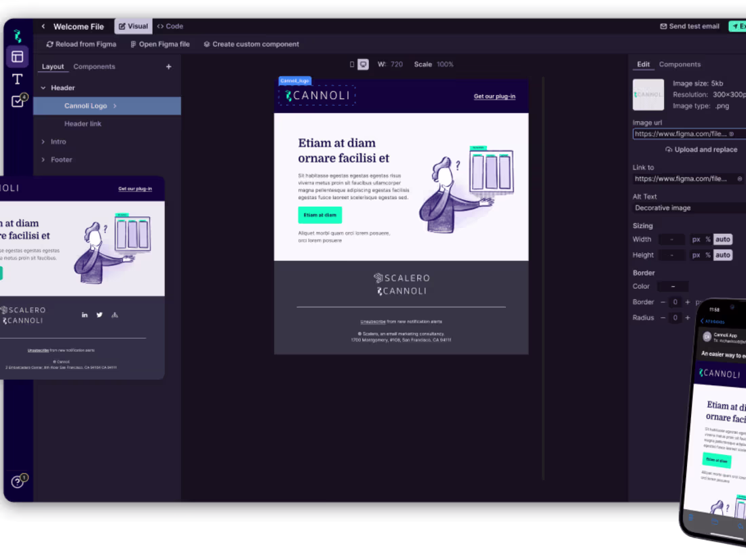746x560 pixels.
Task: Select the Header link tree item
Action: tap(83, 123)
